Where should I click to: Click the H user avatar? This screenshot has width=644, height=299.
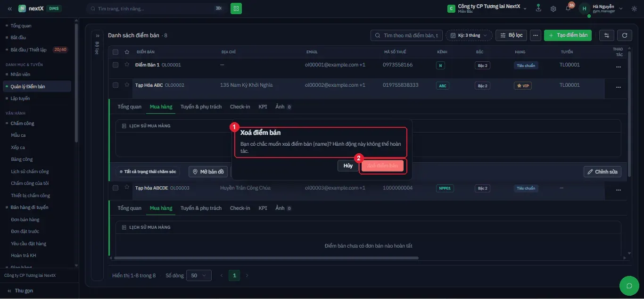(585, 8)
